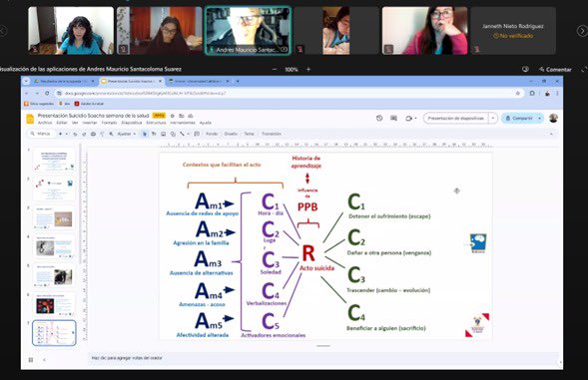Click the Janneth Nieto Rodriguez participant tile
The image size is (588, 380).
(513, 31)
